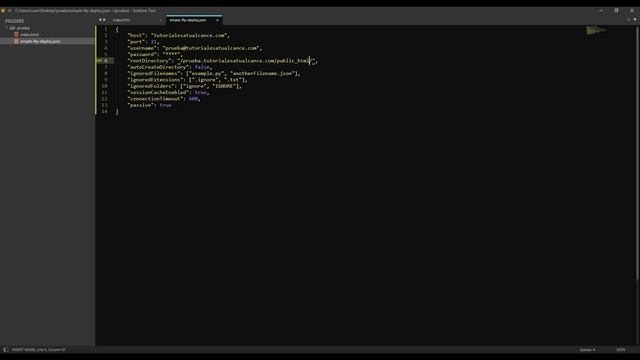640x360 pixels.
Task: Click the "host" key on line 2
Action: pos(136,36)
